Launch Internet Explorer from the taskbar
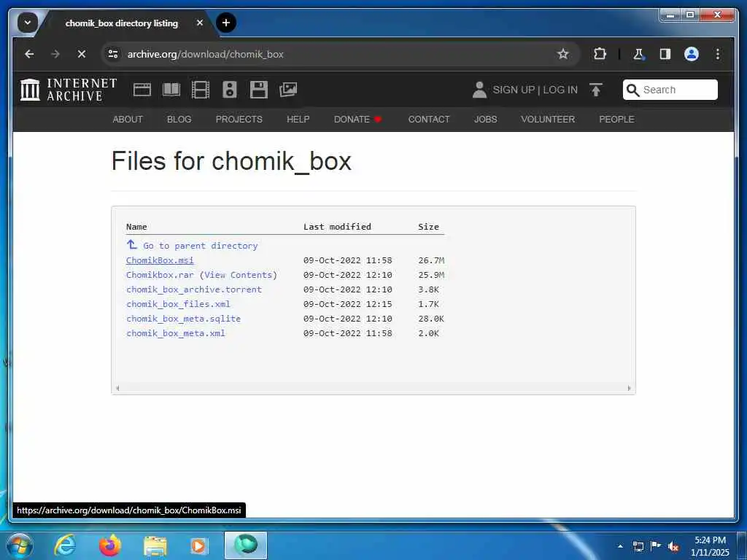The image size is (747, 560). tap(64, 545)
